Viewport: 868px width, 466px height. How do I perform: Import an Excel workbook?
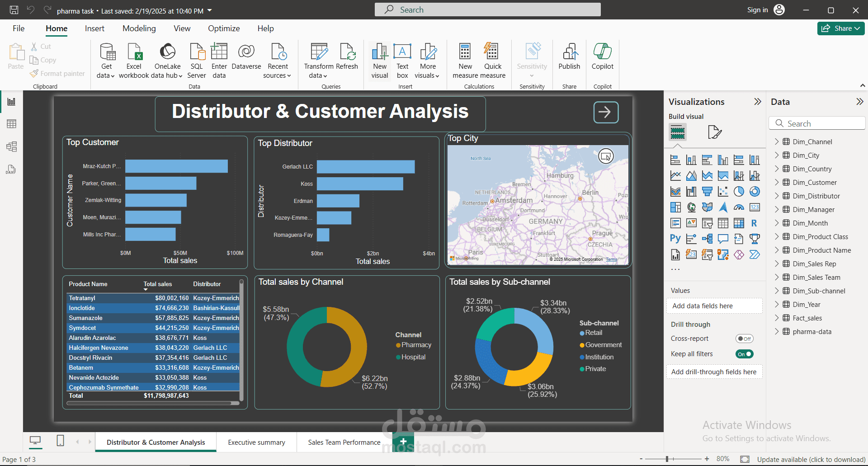134,61
